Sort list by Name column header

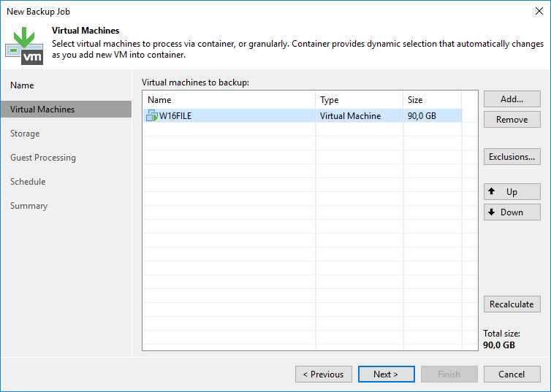coord(229,100)
